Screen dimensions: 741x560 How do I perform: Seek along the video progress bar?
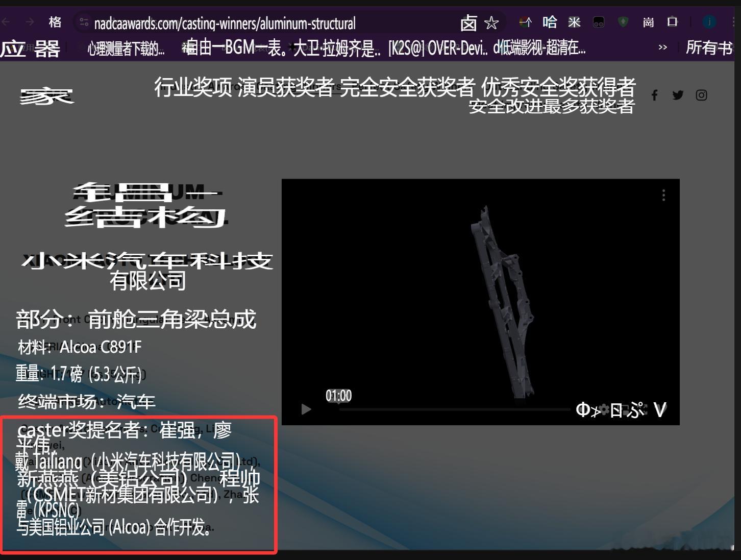454,409
